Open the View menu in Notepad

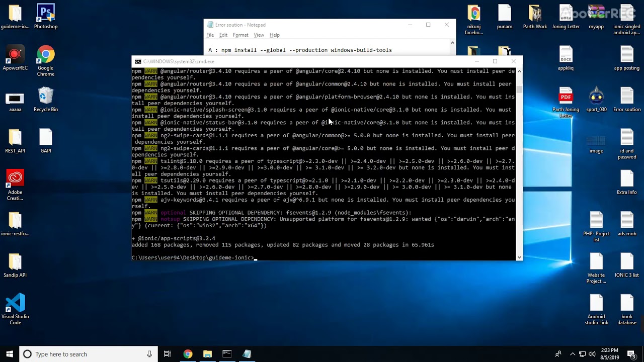(x=259, y=35)
